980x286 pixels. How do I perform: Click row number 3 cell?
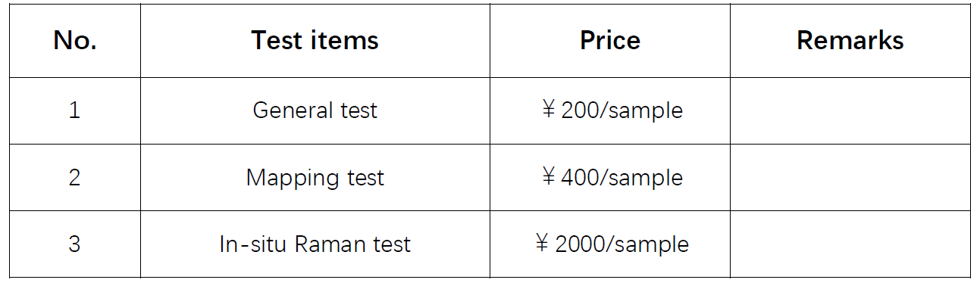coord(75,244)
